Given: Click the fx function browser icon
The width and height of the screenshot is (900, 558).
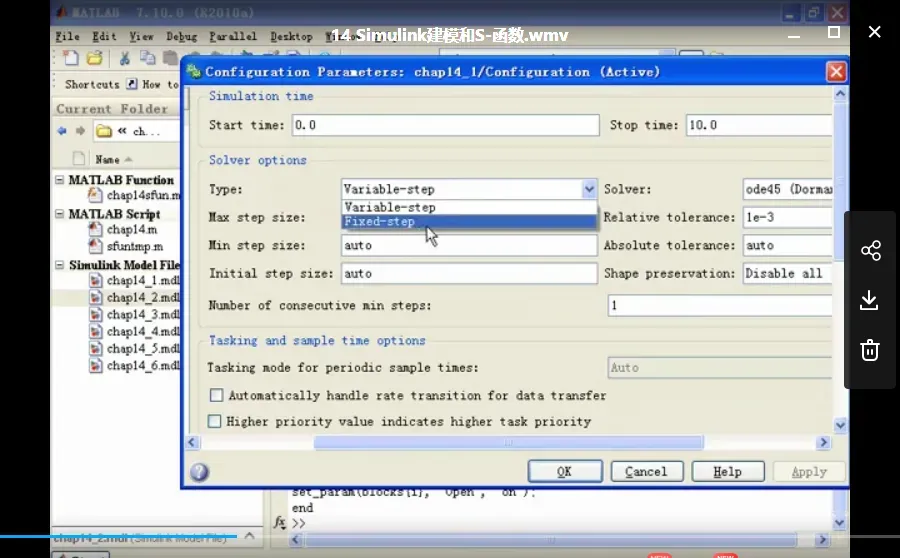Looking at the screenshot, I should coord(280,522).
